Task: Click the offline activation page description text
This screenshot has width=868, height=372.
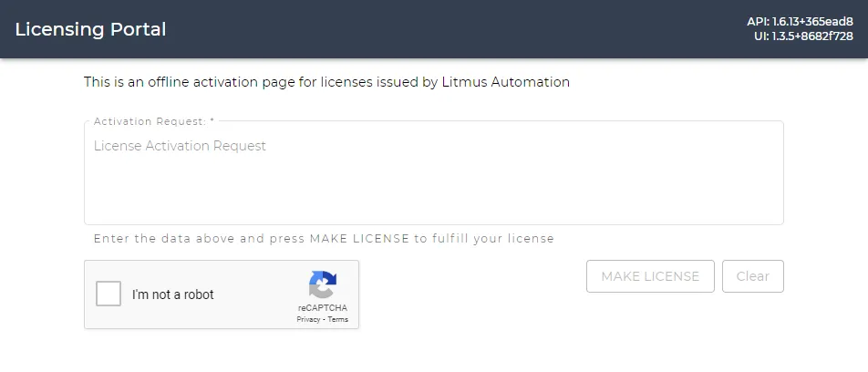Action: (x=326, y=82)
